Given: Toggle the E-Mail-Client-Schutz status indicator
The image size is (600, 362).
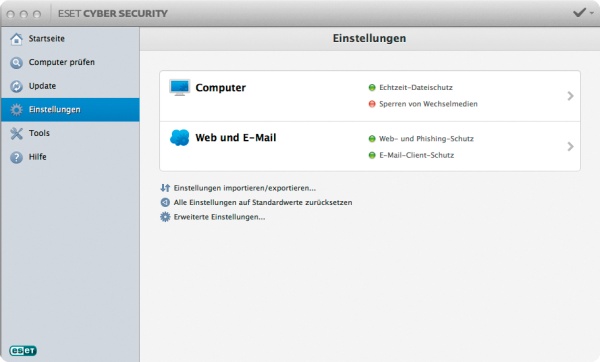Looking at the screenshot, I should coord(372,155).
